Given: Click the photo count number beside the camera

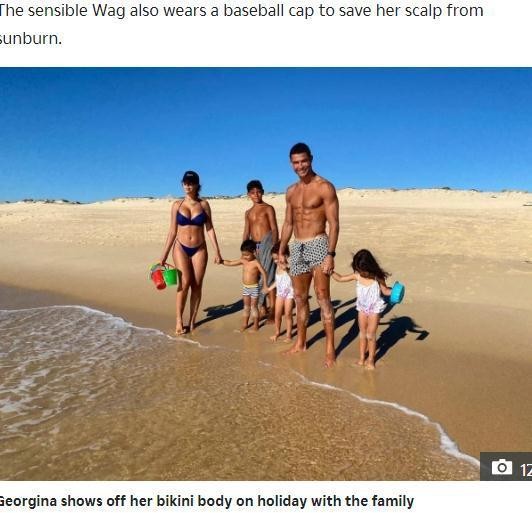Looking at the screenshot, I should 526,470.
